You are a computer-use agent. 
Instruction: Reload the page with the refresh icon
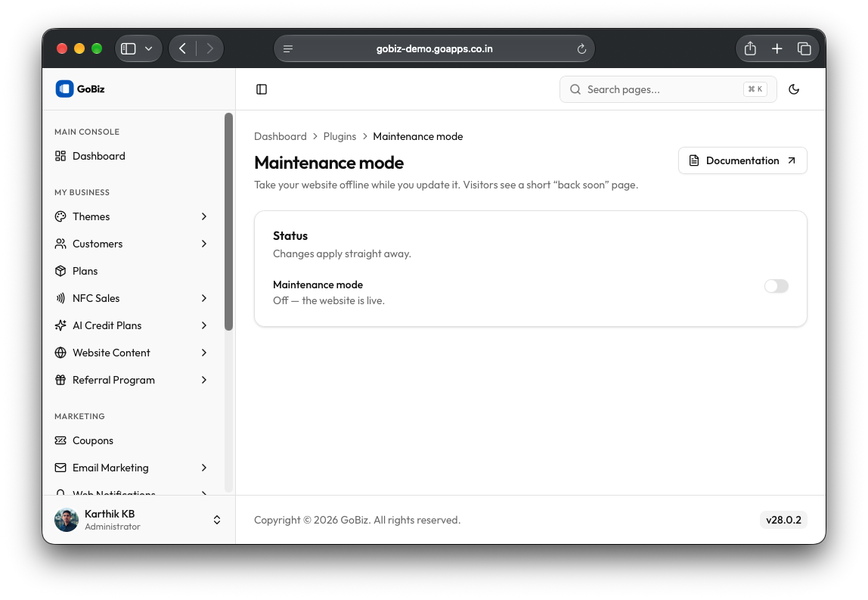coord(581,48)
